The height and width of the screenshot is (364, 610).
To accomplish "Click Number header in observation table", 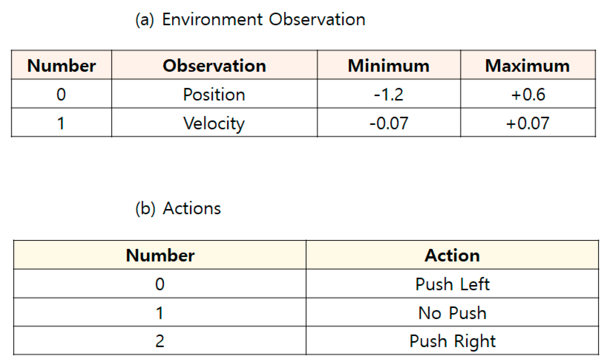I will click(61, 66).
